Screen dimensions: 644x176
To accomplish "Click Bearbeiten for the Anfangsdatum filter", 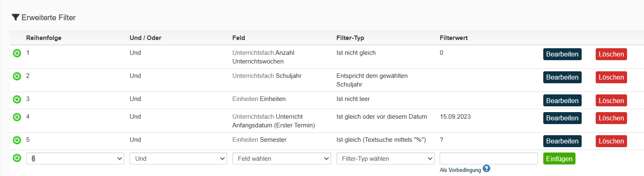I will (x=562, y=118).
